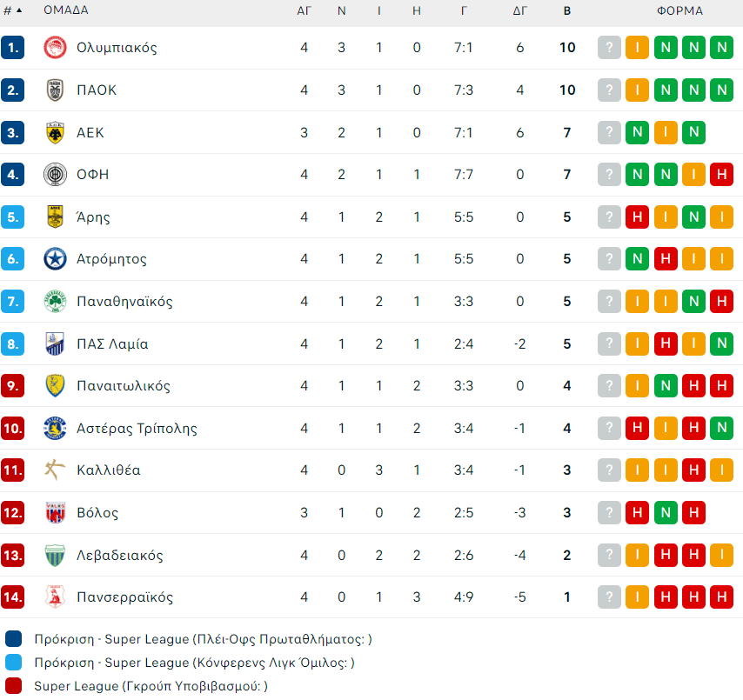
Task: Click the Άρης club logo
Action: 55,217
